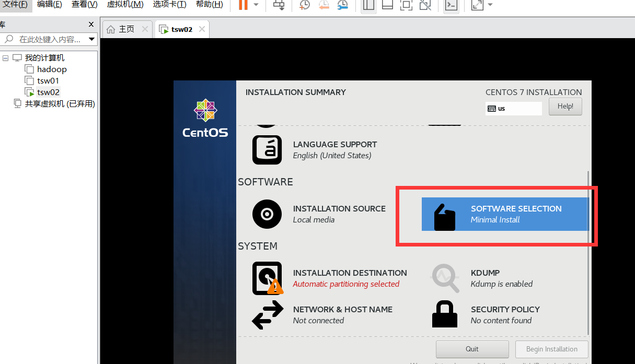The width and height of the screenshot is (635, 364).
Task: Open the 帮助(H) menu
Action: (x=209, y=4)
